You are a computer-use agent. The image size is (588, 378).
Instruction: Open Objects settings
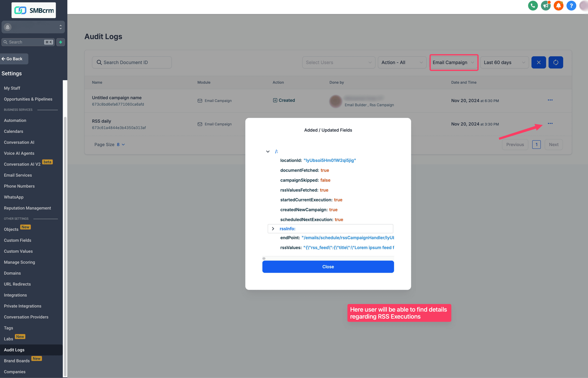tap(11, 229)
